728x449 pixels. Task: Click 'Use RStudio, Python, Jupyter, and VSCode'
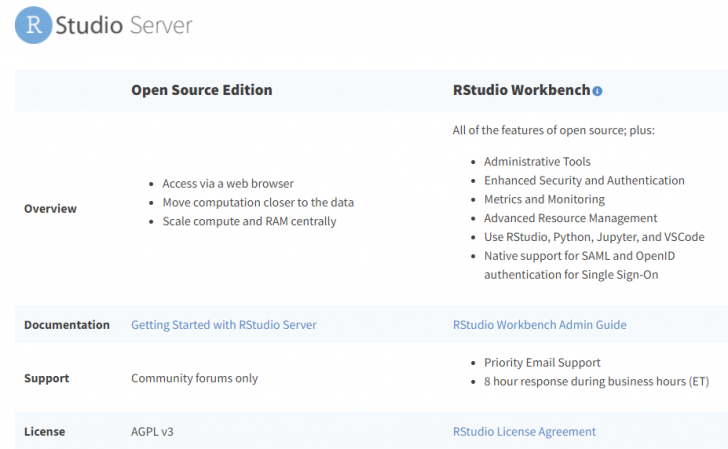click(594, 237)
